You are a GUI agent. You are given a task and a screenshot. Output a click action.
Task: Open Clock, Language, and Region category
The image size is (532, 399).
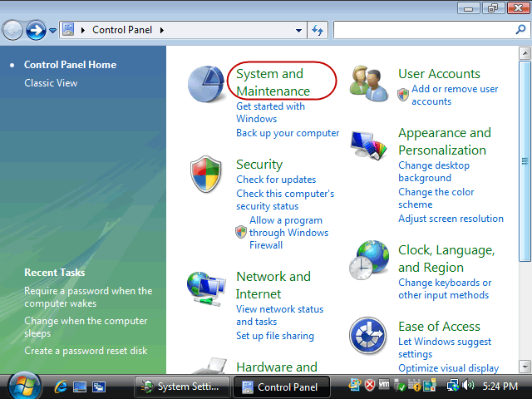click(x=446, y=259)
